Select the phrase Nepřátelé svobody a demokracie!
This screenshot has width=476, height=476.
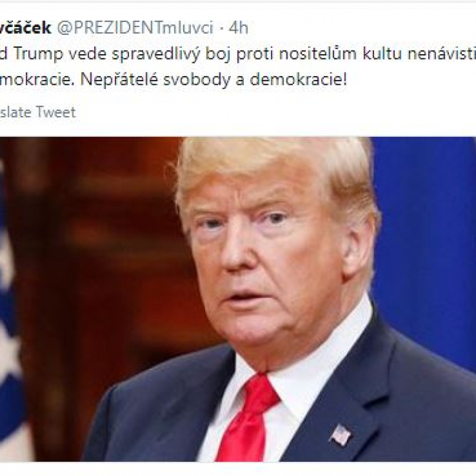coord(214,80)
